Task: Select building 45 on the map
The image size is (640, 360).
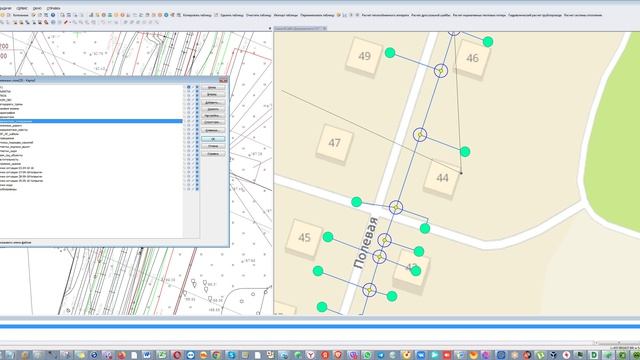Action: coord(304,238)
